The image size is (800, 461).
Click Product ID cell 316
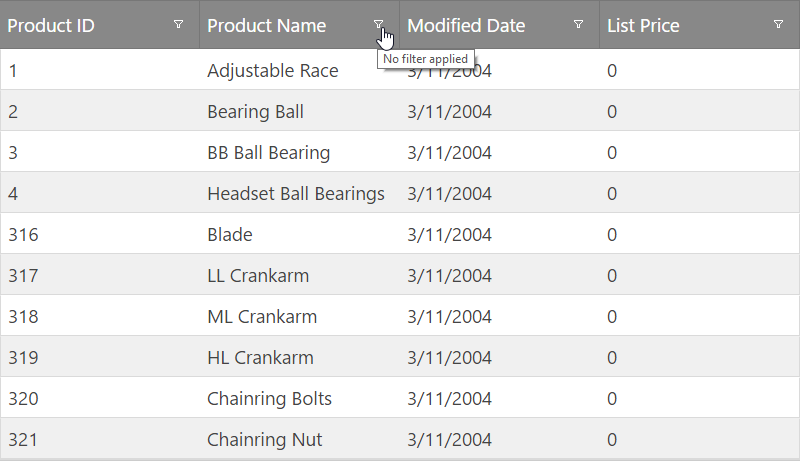[22, 235]
